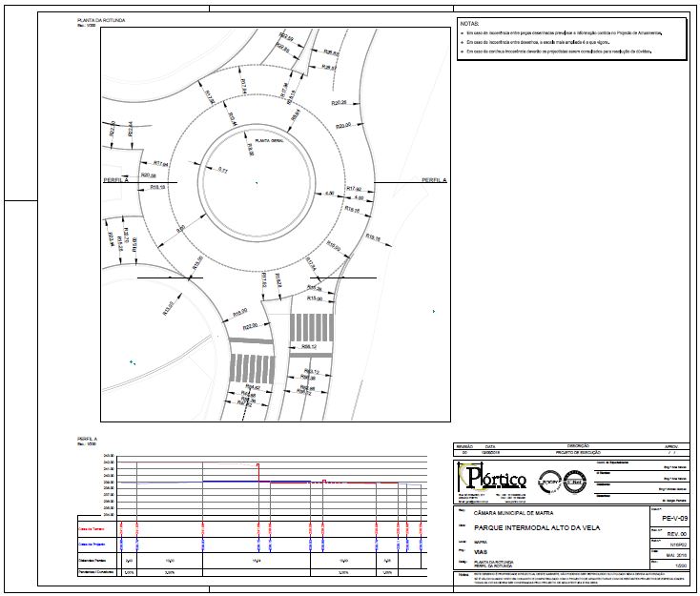Click the R22.00 radius label near the crosswalk

pos(250,326)
